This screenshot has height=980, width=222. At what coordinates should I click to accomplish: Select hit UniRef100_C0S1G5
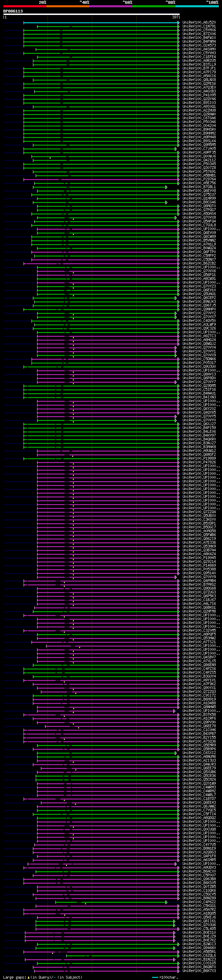tap(199, 963)
